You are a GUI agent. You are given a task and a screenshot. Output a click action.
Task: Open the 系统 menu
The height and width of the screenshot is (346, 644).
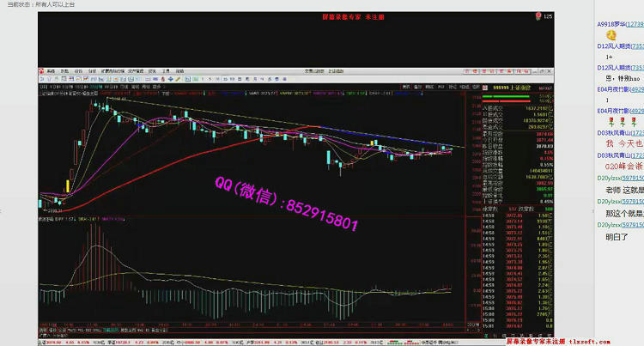[51, 71]
